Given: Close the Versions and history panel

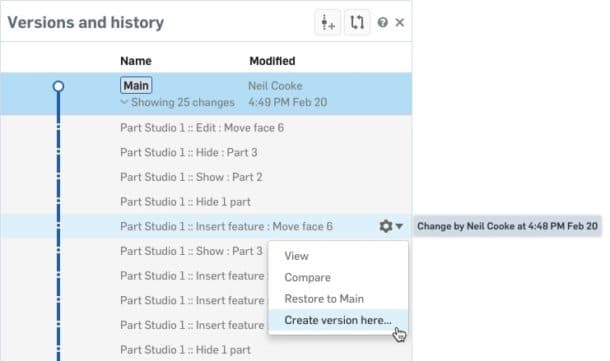Looking at the screenshot, I should (400, 23).
